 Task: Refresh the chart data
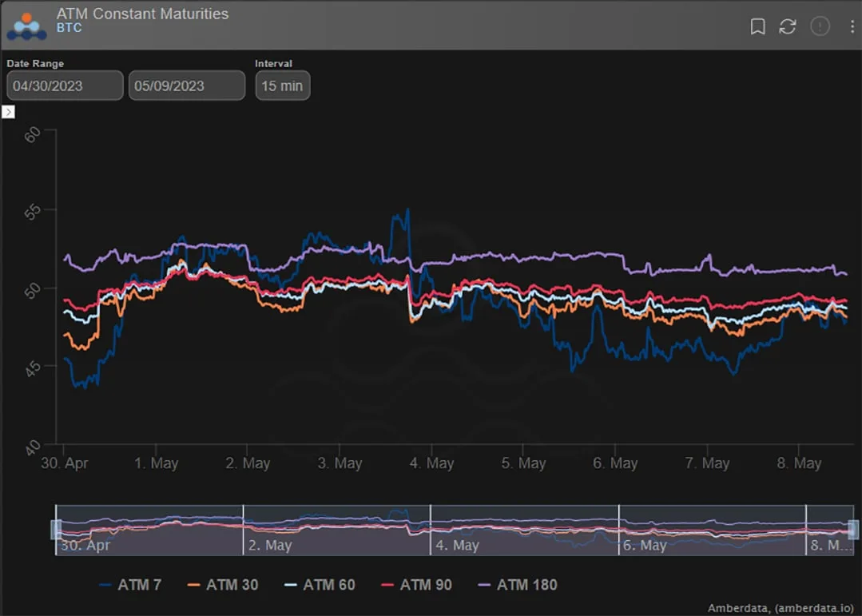point(787,26)
